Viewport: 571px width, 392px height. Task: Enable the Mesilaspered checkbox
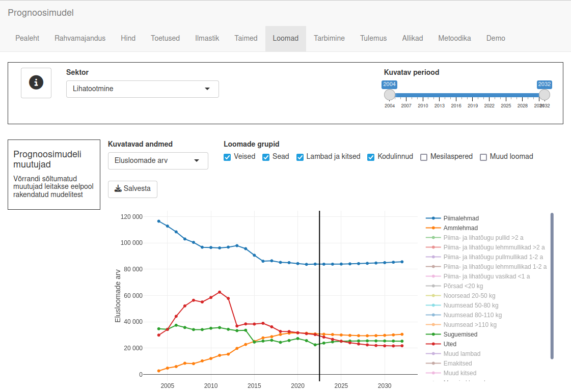click(424, 157)
